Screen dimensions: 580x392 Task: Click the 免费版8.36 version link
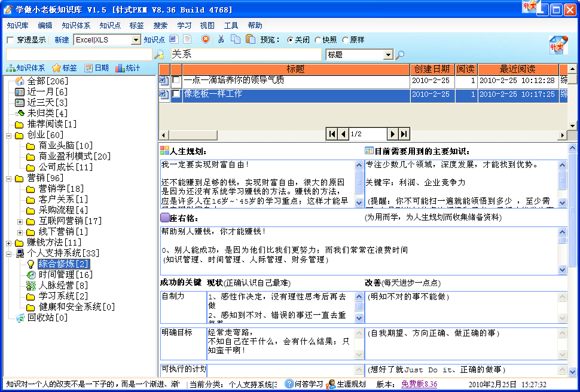(419, 384)
